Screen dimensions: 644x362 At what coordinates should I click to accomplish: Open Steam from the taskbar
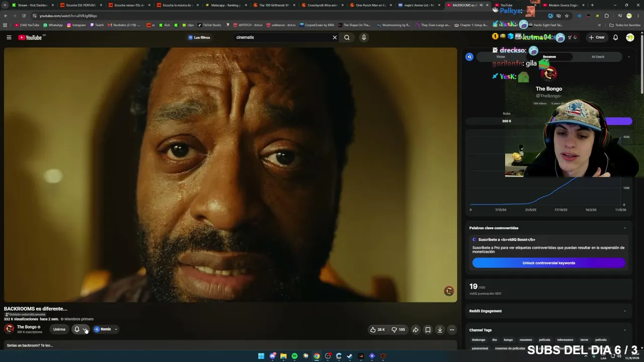point(350,356)
